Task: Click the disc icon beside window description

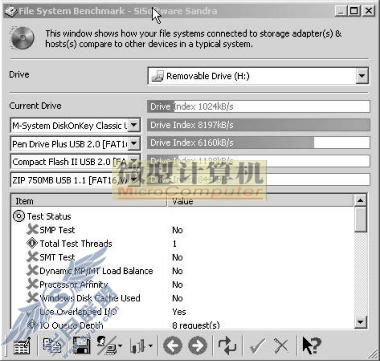Action: pyautogui.click(x=23, y=38)
